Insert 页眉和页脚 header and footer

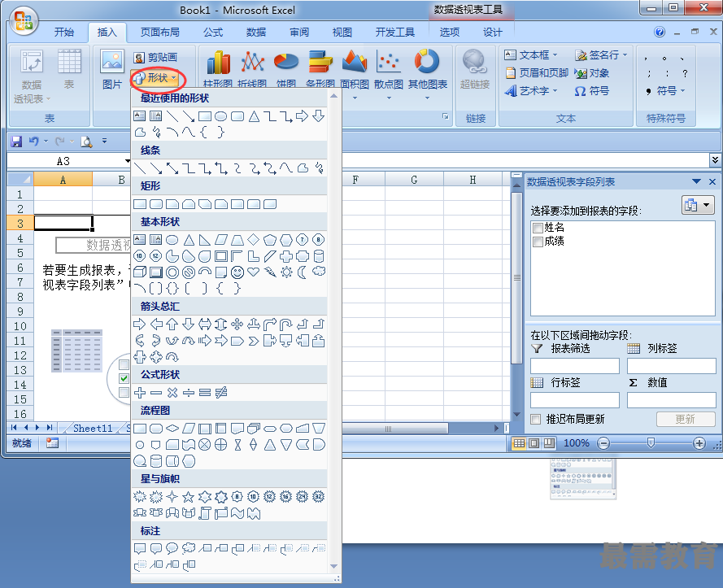point(537,73)
